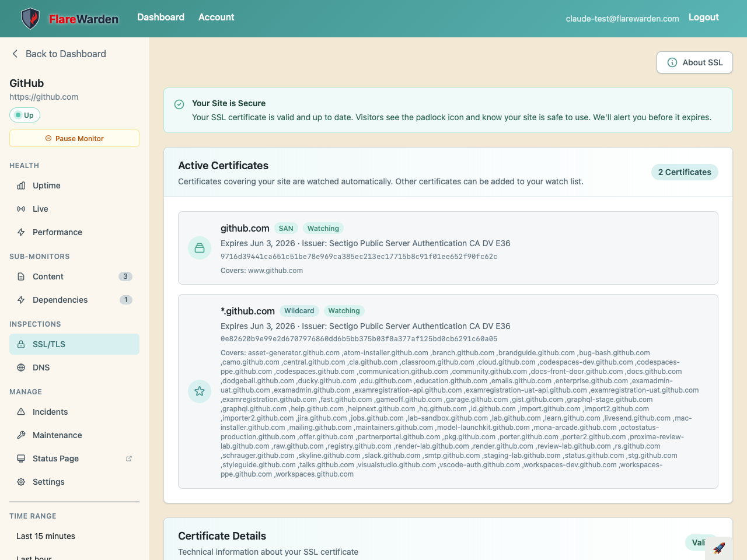
Task: Click the gear icon for Settings
Action: click(21, 482)
